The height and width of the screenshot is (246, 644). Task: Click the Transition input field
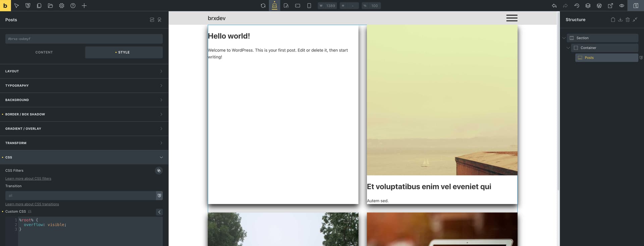click(x=80, y=196)
